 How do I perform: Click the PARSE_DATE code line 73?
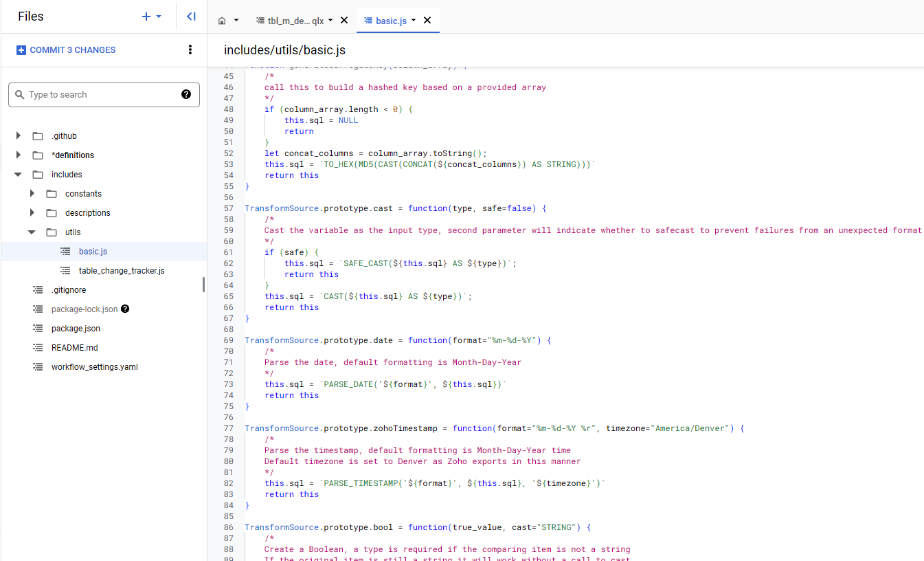(x=385, y=384)
